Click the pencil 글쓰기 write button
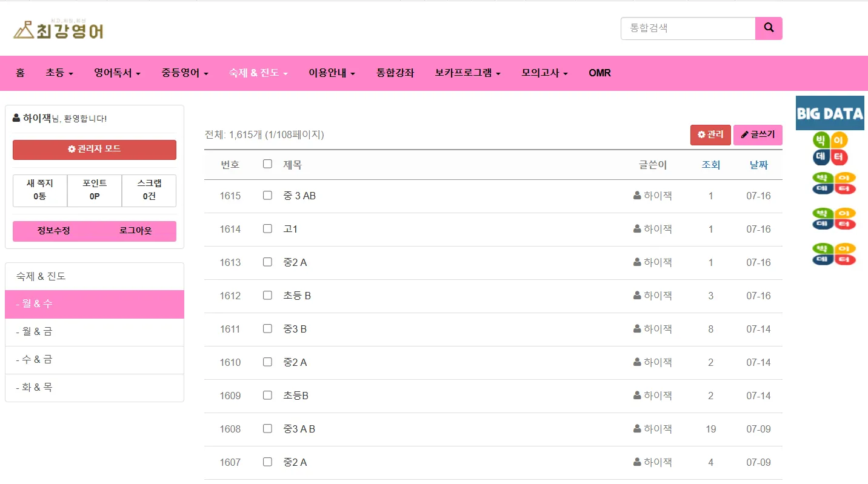 (758, 134)
